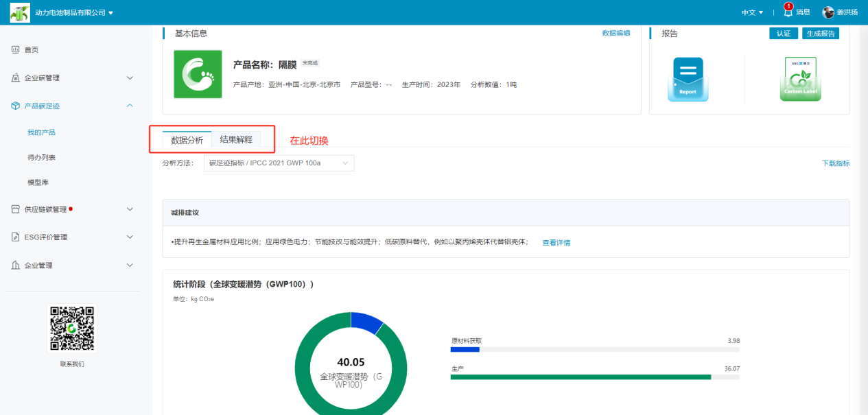The height and width of the screenshot is (415, 868).
Task: Select the 数据分析 tab
Action: (x=187, y=140)
